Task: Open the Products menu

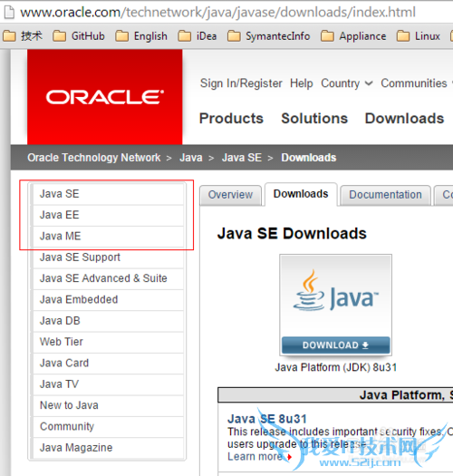Action: tap(231, 119)
